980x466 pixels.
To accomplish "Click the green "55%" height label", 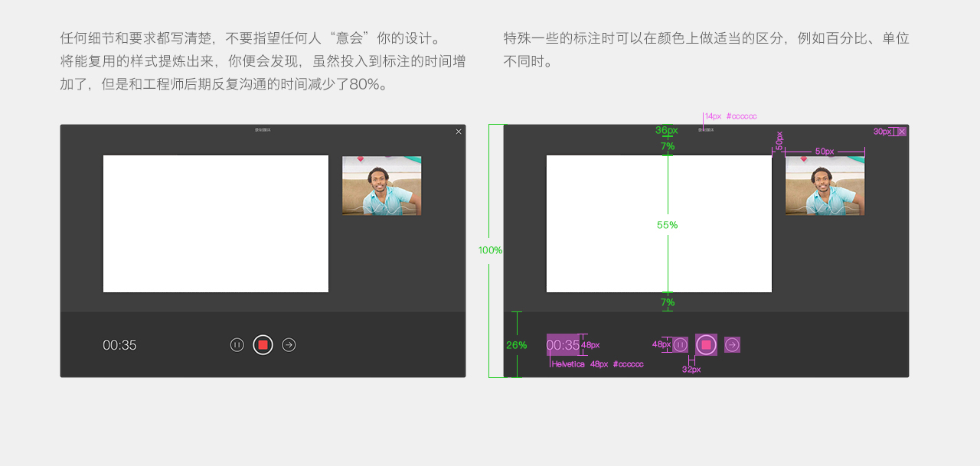I will [x=668, y=225].
